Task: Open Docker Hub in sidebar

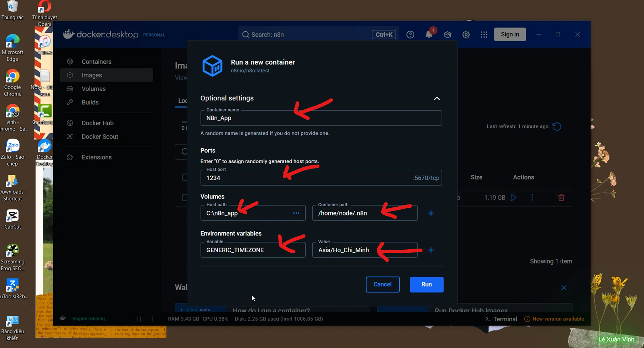Action: 106,123
